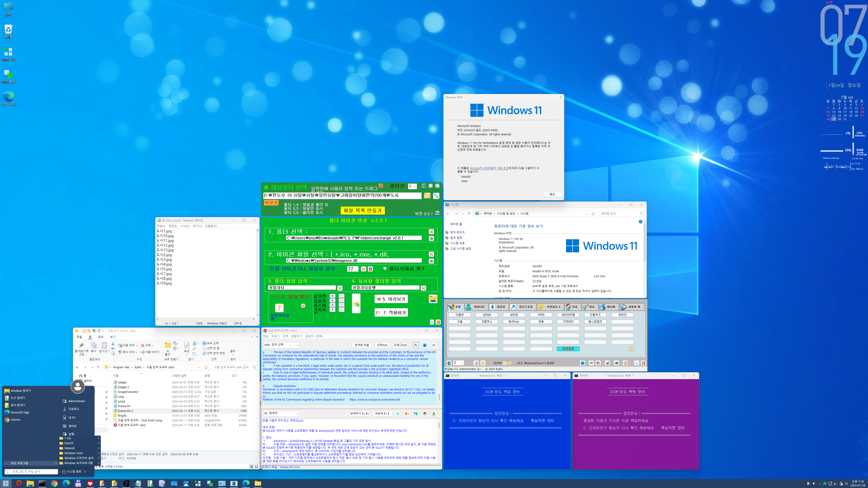The height and width of the screenshot is (488, 868).
Task: Click the blue help question icon in launcher
Action: click(582, 363)
